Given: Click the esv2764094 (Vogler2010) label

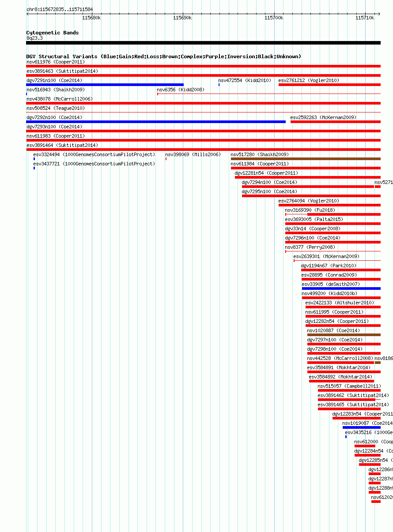Looking at the screenshot, I should 309,201.
